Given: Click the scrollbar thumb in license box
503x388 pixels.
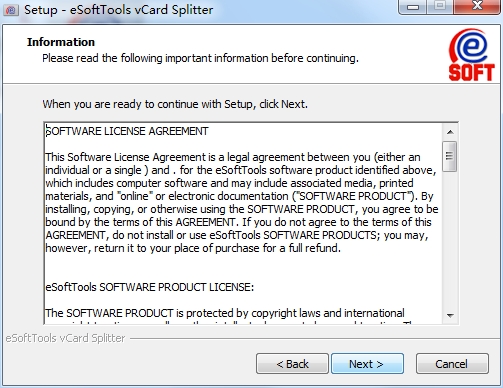Looking at the screenshot, I should pos(450,156).
